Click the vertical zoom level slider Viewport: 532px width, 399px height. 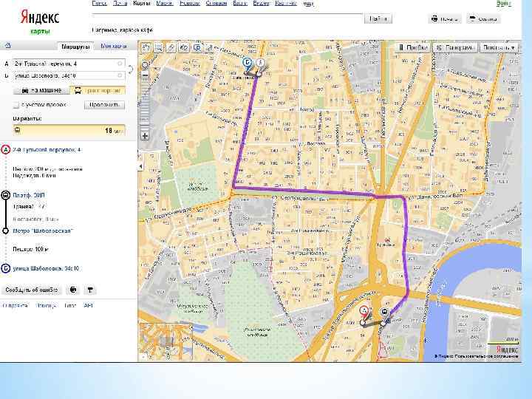click(x=145, y=105)
